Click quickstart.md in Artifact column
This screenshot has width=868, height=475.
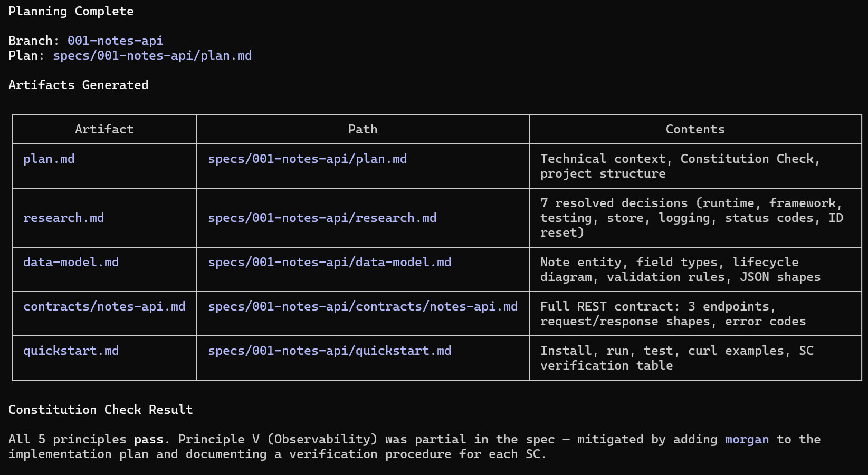point(71,351)
